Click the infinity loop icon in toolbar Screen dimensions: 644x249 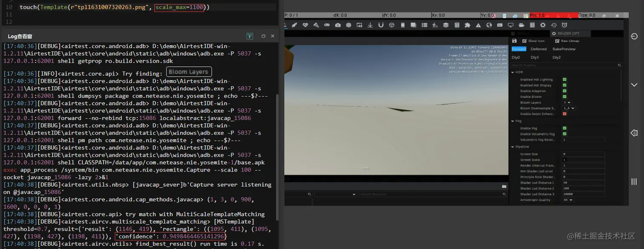click(x=327, y=25)
